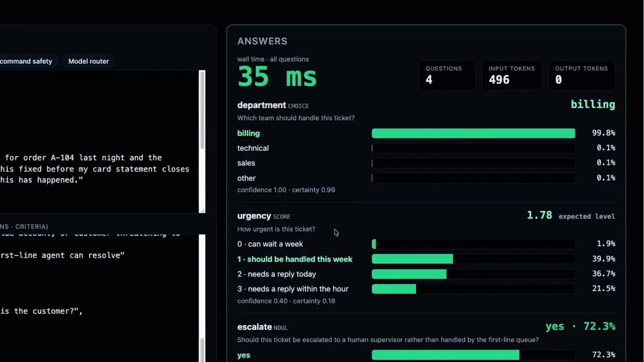Click the billing 99.8% progress bar
This screenshot has width=644, height=362.
click(x=473, y=133)
